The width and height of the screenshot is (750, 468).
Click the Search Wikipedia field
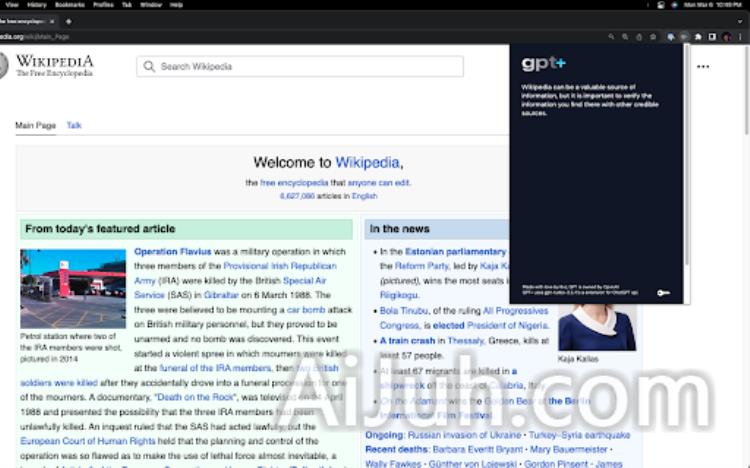[x=300, y=67]
